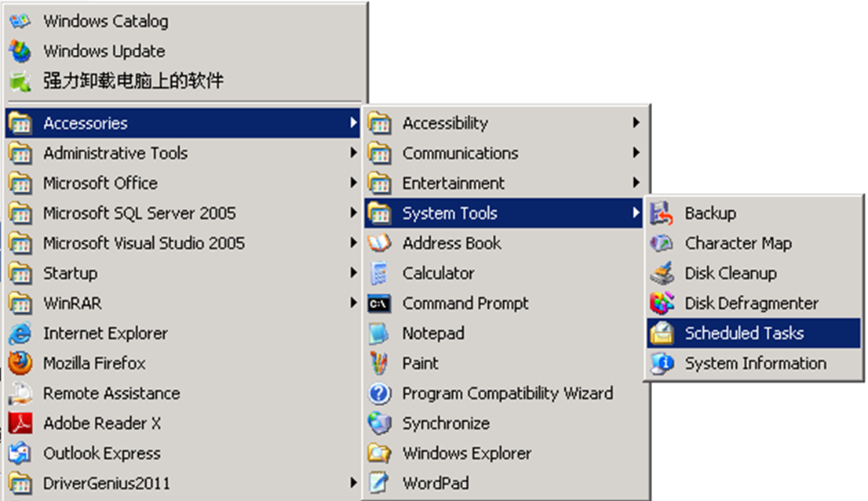Click the Remote Assistance icon
This screenshot has height=501, width=868.
[x=20, y=393]
